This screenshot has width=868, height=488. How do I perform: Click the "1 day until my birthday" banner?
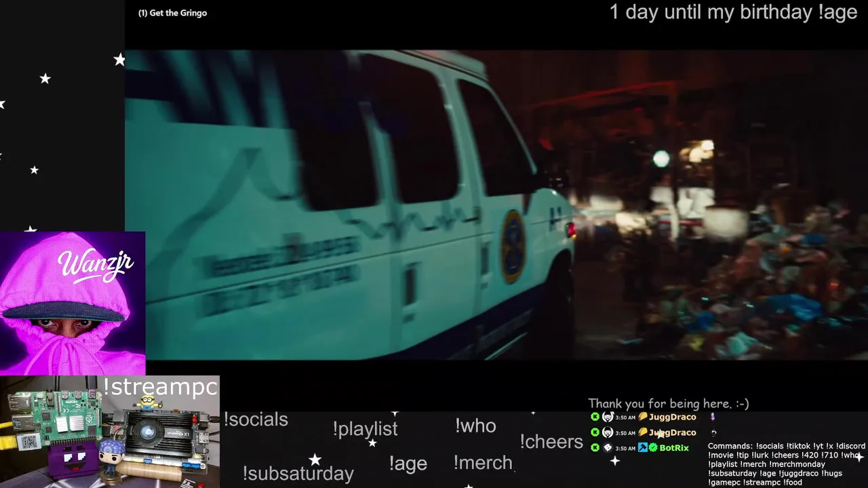click(733, 12)
